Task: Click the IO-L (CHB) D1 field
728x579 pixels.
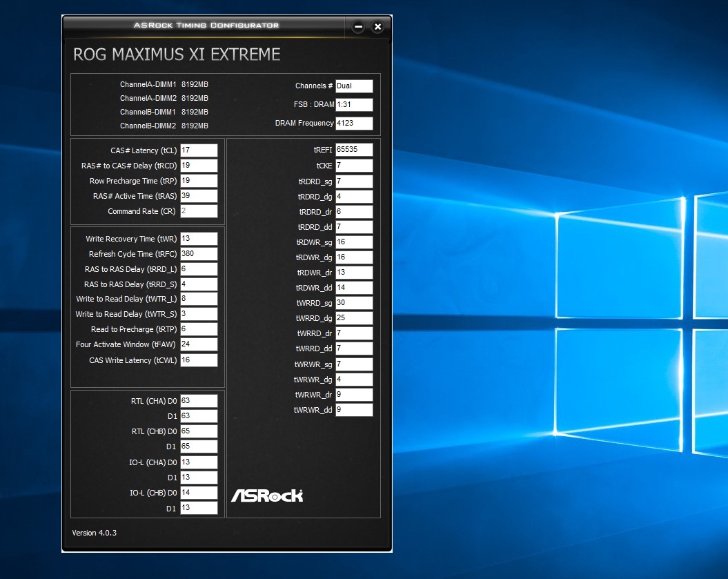Action: (199, 507)
